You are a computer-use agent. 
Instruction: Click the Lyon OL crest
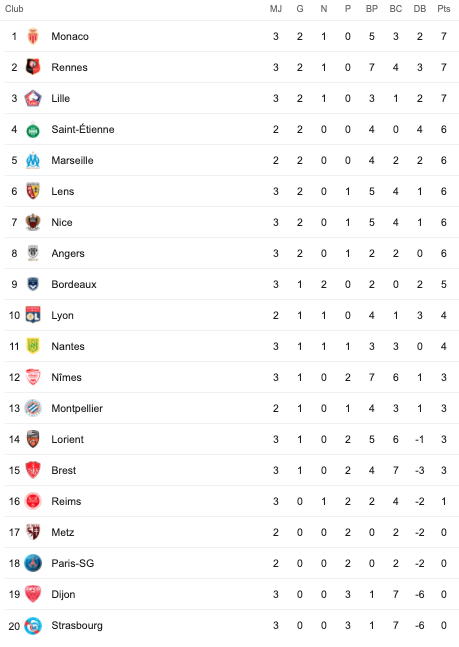[x=33, y=315]
